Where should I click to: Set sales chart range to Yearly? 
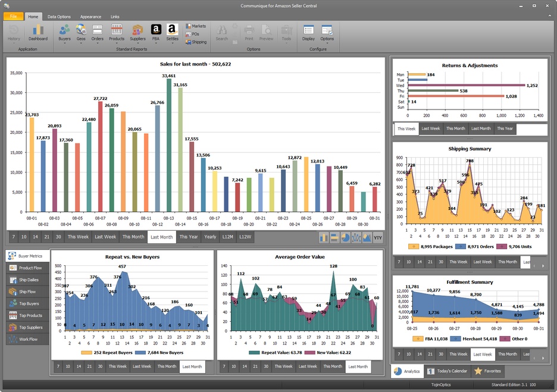(x=210, y=237)
